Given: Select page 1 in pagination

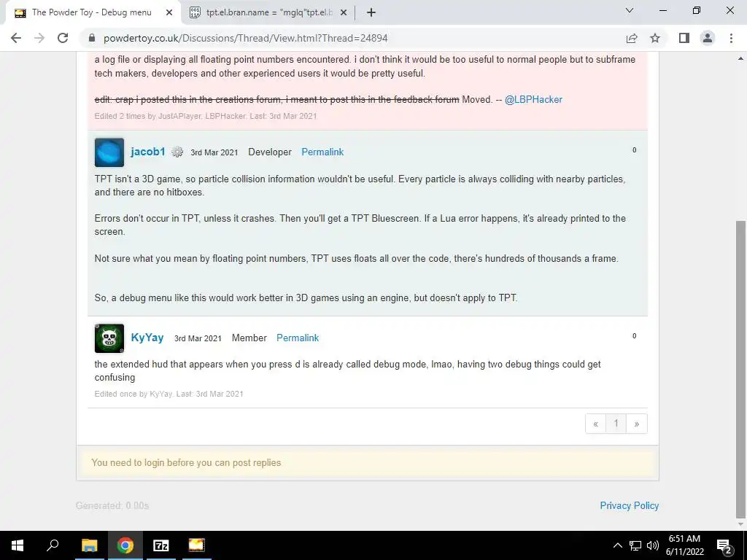Looking at the screenshot, I should (x=616, y=424).
